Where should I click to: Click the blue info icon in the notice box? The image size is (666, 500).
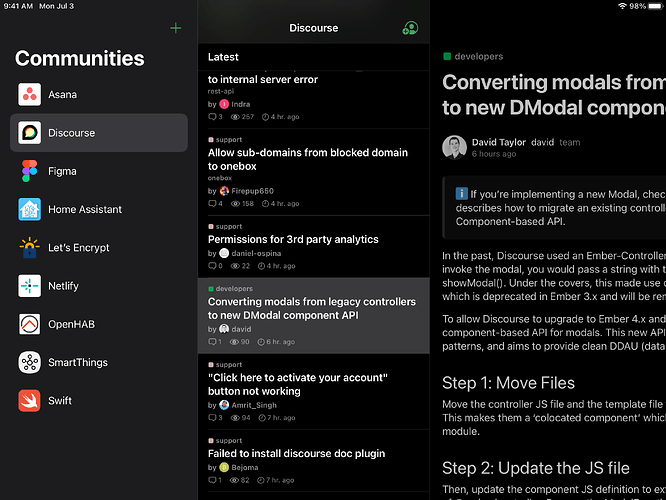coord(461,194)
